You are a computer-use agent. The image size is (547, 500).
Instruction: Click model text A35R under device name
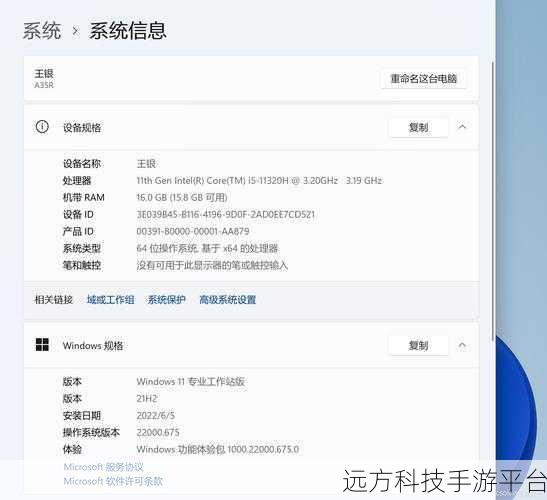(44, 85)
